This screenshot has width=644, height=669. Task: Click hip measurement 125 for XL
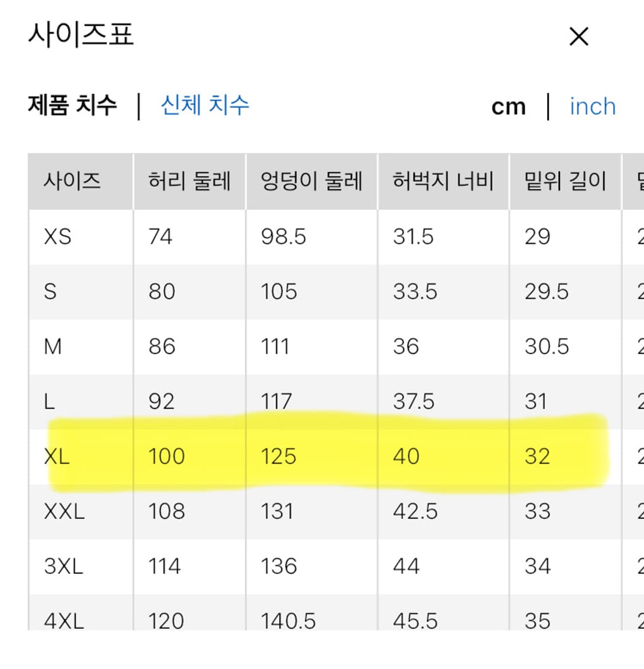[279, 456]
